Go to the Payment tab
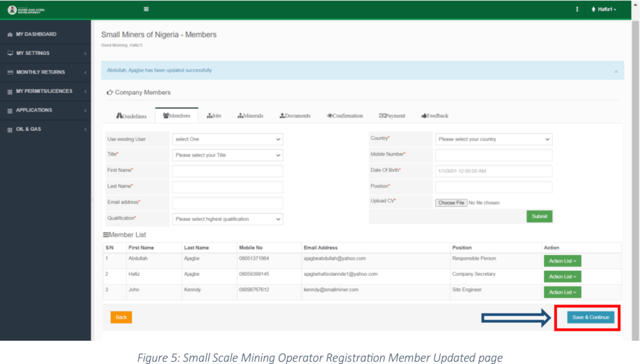Screen dimensions: 640x364 [392, 116]
